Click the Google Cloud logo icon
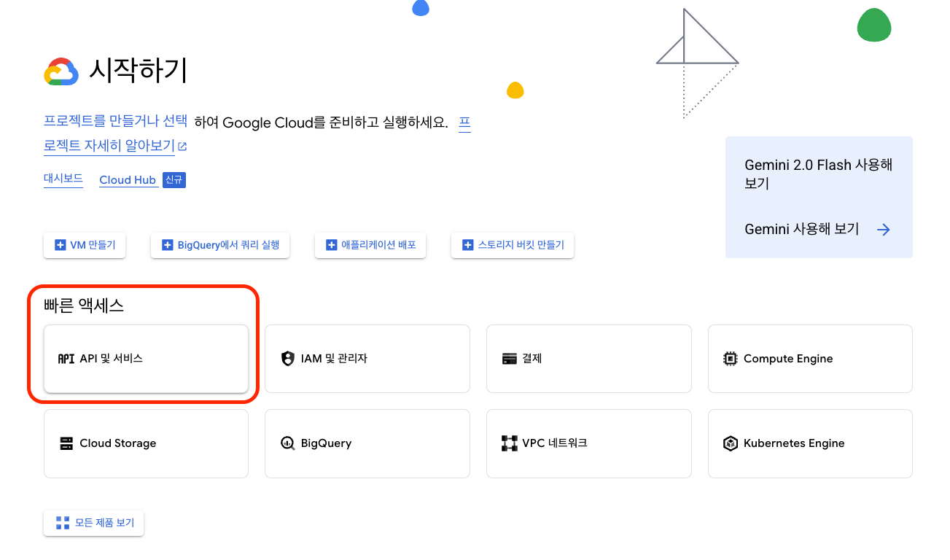Screen dimensions: 950x560 [61, 71]
